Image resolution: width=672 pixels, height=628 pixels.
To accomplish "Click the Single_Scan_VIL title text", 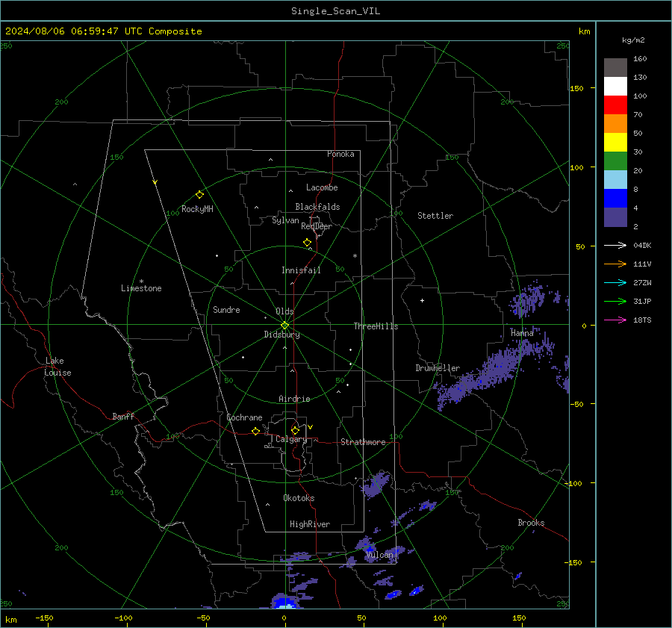I will pyautogui.click(x=335, y=11).
